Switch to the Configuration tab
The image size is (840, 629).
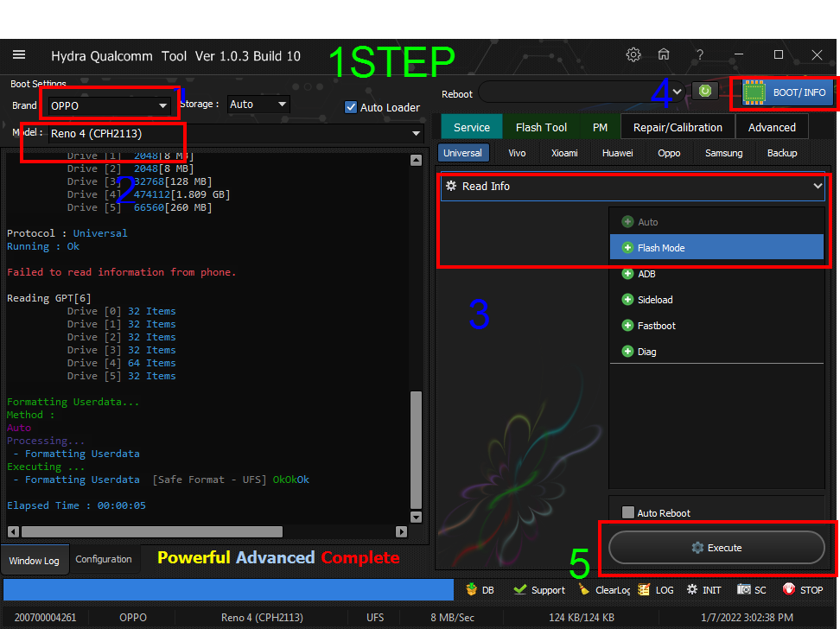point(104,559)
